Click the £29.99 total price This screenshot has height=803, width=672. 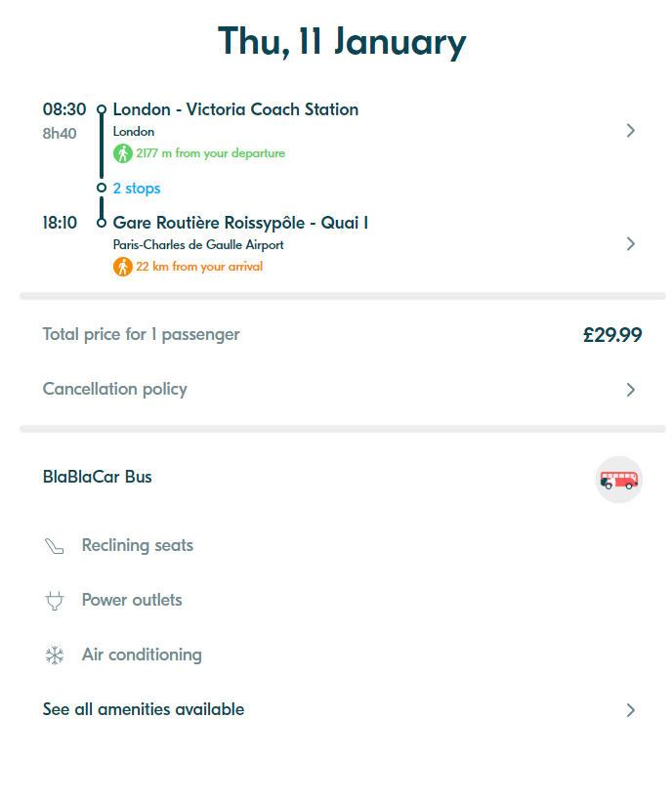click(x=612, y=335)
